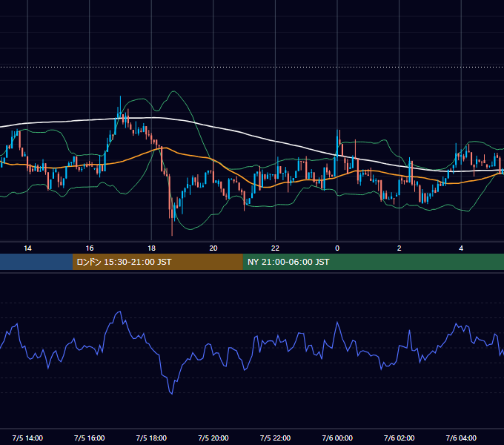Click the 7/5 14:00 time label
The height and width of the screenshot is (445, 504).
click(27, 438)
